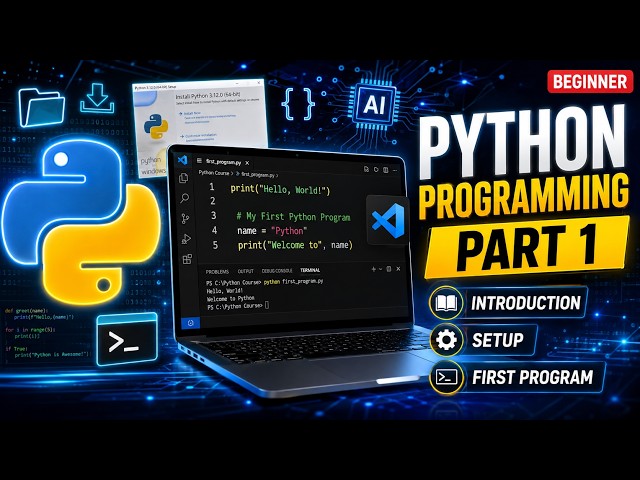Switch to the PROBLEMS panel tab
This screenshot has width=640, height=480.
pos(217,271)
